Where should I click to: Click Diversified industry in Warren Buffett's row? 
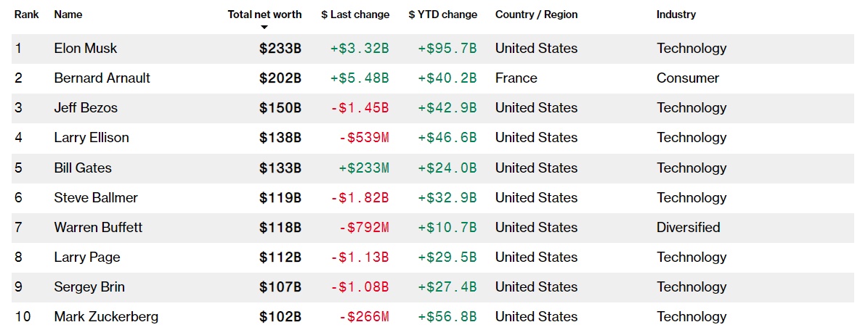pyautogui.click(x=689, y=228)
